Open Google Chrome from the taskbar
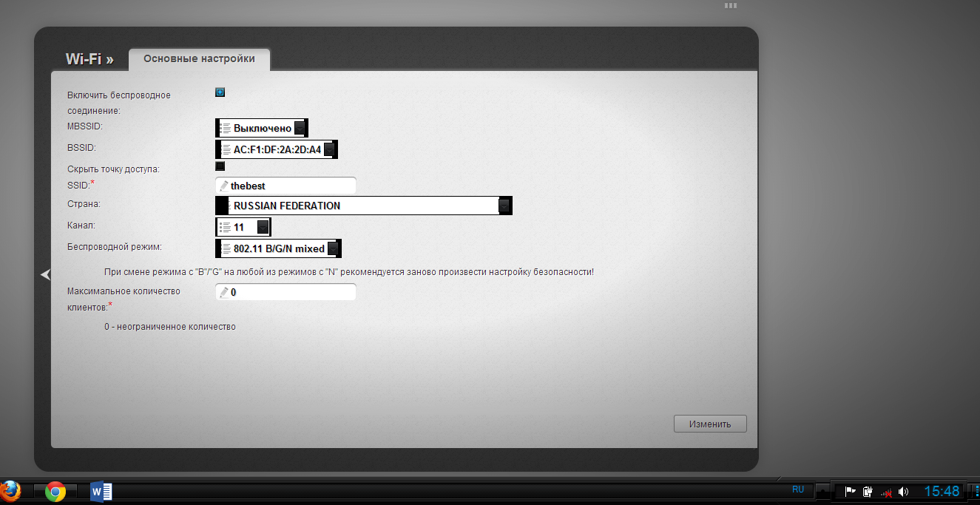The width and height of the screenshot is (980, 505). 55,492
